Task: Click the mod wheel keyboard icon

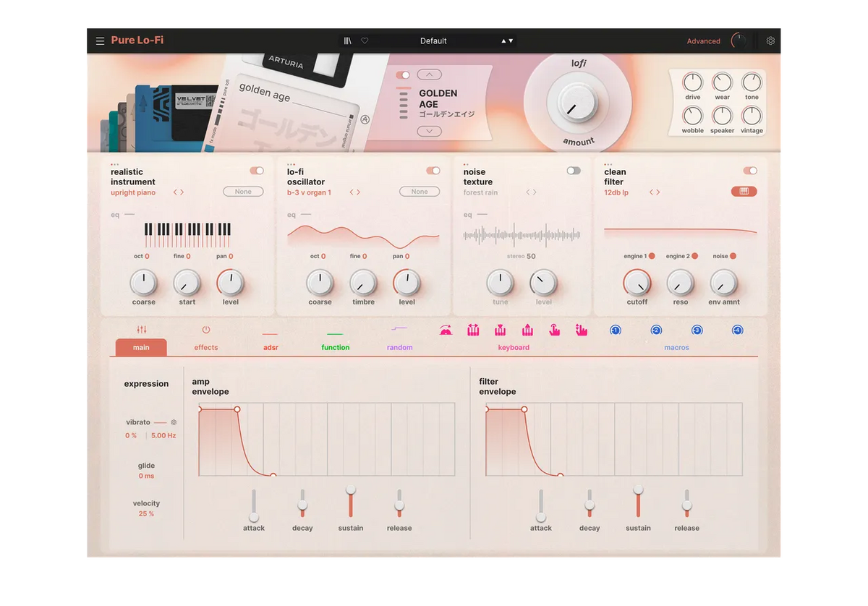Action: point(473,330)
